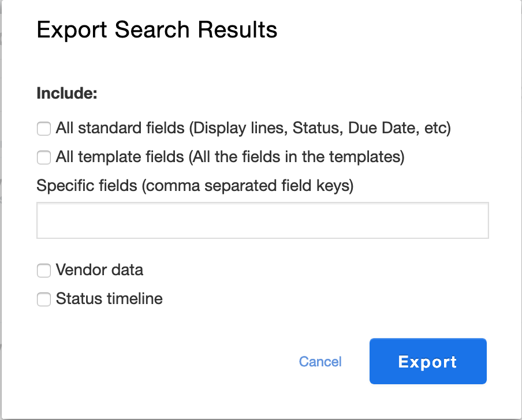Click the bold 'Include:' heading
The height and width of the screenshot is (420, 522).
point(67,93)
